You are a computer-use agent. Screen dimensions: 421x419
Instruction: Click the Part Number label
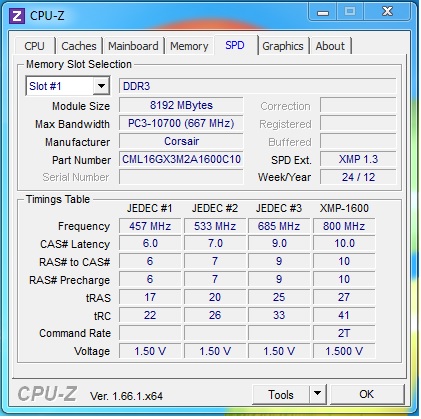[81, 160]
